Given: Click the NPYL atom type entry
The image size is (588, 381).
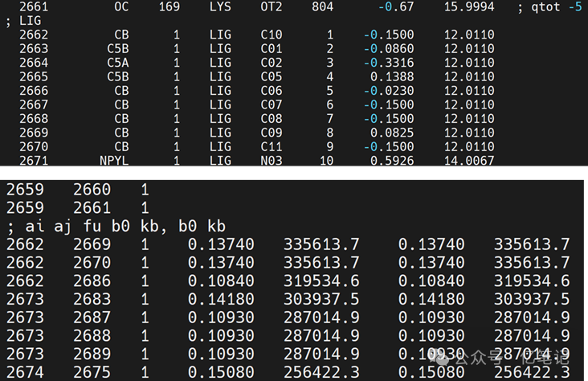Looking at the screenshot, I should 114,161.
